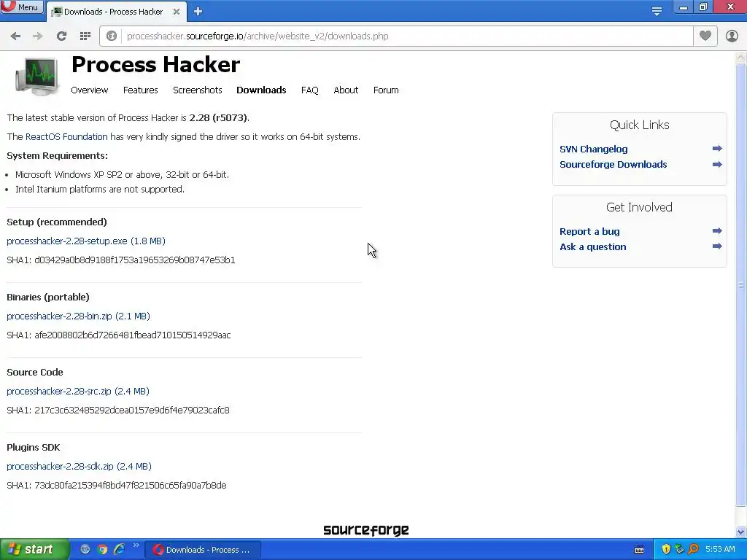Click arrow icon beside Report a bug
The image size is (747, 560).
click(x=717, y=231)
